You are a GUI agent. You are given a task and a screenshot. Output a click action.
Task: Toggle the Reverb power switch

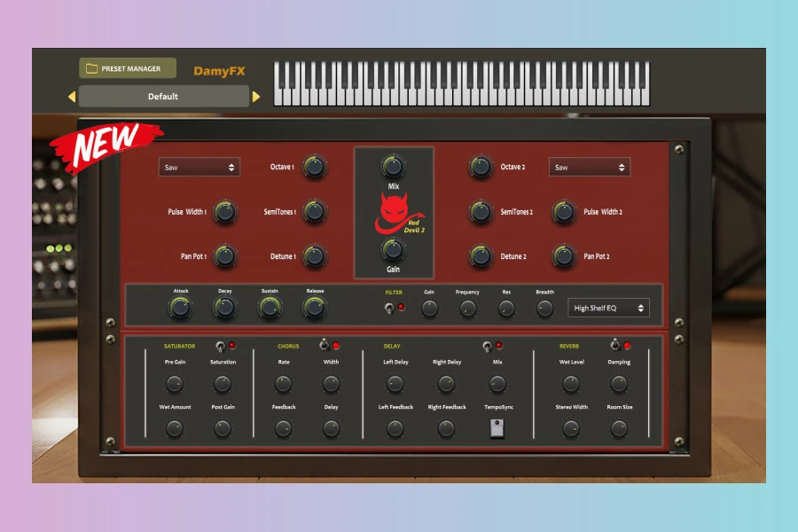pyautogui.click(x=614, y=345)
